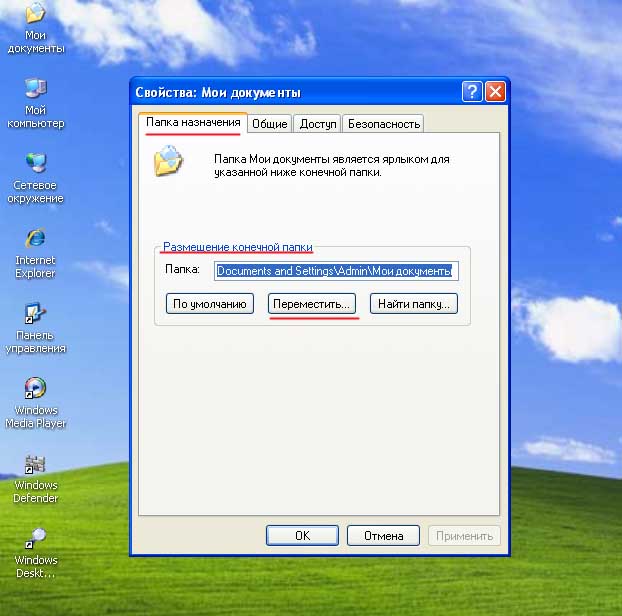Switch to the Папка назначения tab
This screenshot has height=616, width=622.
click(191, 123)
